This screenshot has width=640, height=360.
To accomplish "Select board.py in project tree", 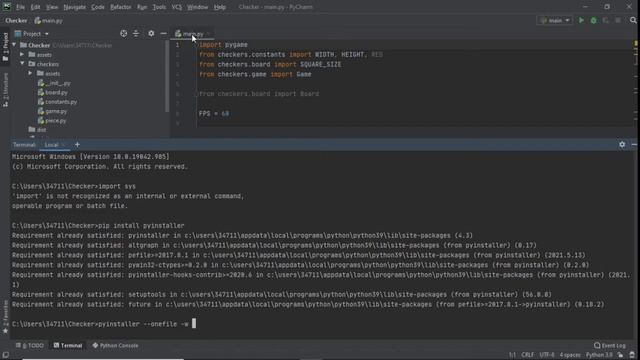I will tap(53, 92).
